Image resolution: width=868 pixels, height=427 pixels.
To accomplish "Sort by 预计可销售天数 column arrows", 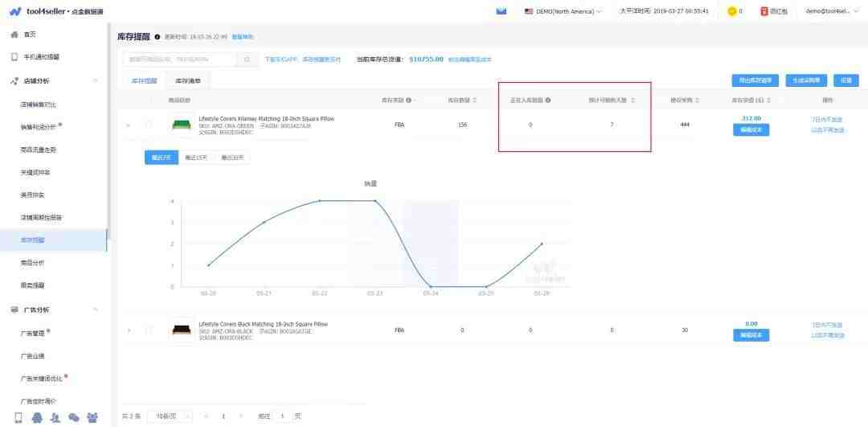I will point(633,101).
